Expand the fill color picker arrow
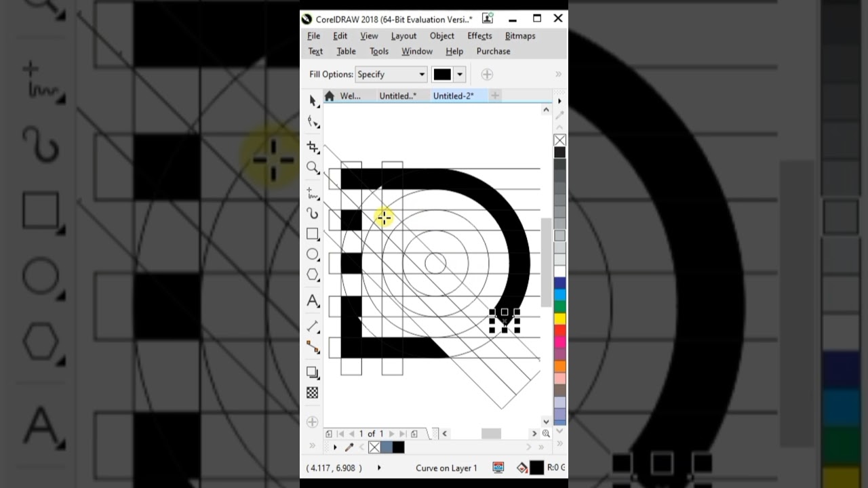This screenshot has height=488, width=868. [460, 75]
